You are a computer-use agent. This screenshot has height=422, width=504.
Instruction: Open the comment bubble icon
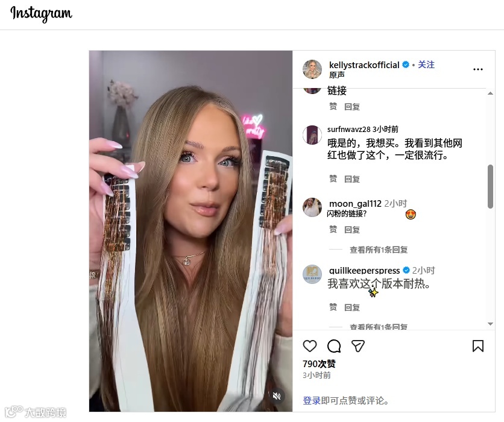334,346
